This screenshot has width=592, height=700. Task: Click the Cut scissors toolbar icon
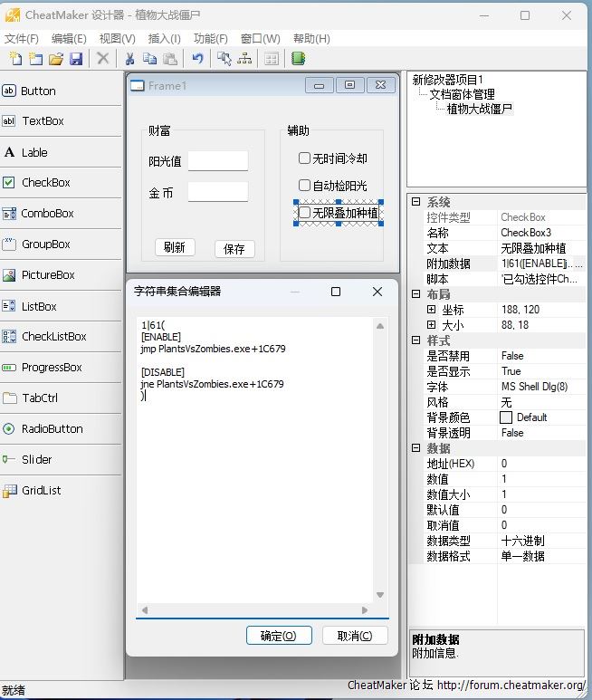click(129, 59)
